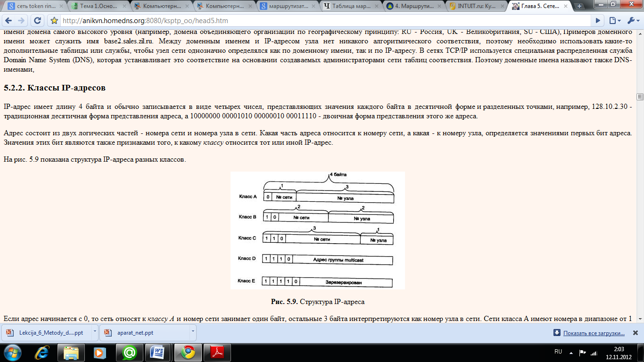Open dropdown arrow for aparat_net.ppt download

192,332
